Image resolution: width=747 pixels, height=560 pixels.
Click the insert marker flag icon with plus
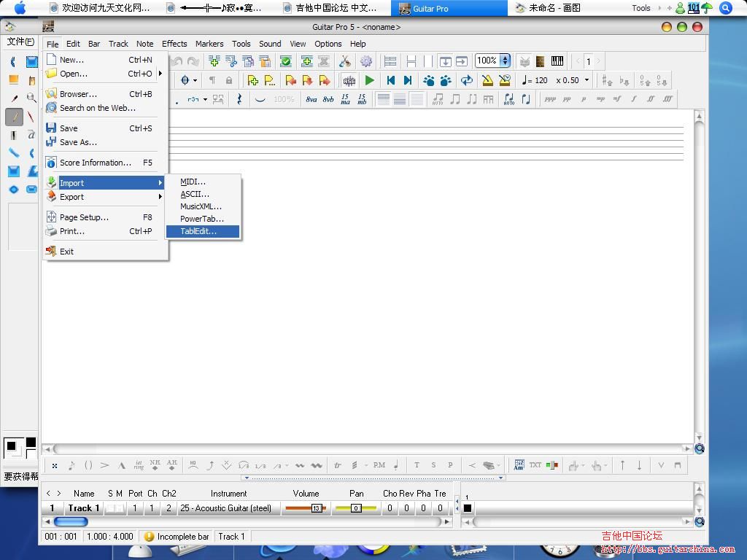click(253, 80)
